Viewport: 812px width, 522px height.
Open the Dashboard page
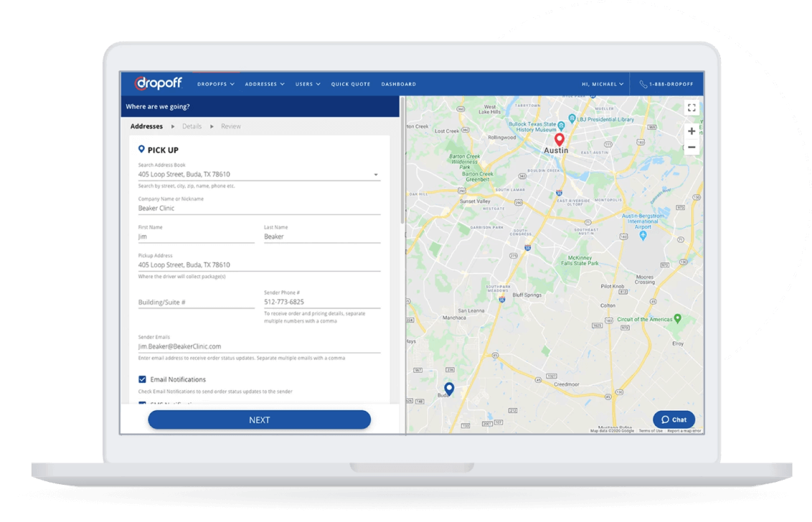pos(398,85)
